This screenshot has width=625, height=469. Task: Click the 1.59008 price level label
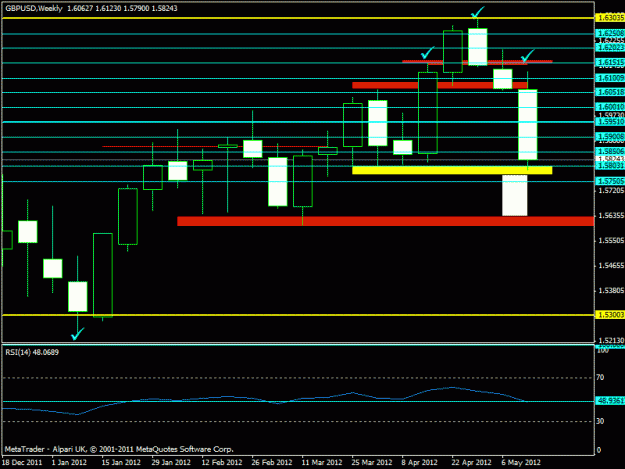pos(610,136)
